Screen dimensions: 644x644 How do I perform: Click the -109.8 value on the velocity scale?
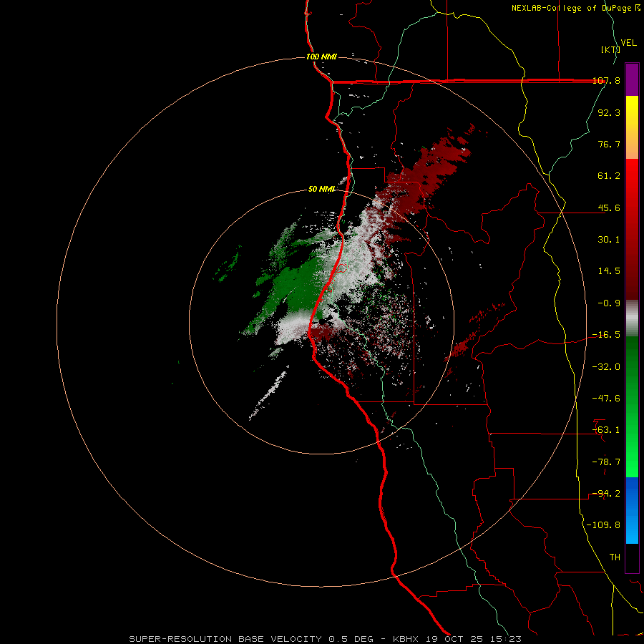(x=604, y=525)
